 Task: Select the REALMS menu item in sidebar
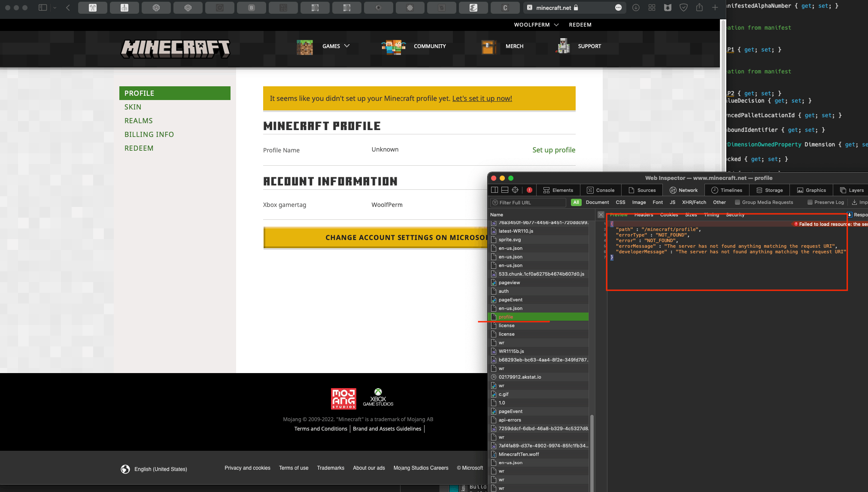pos(138,120)
